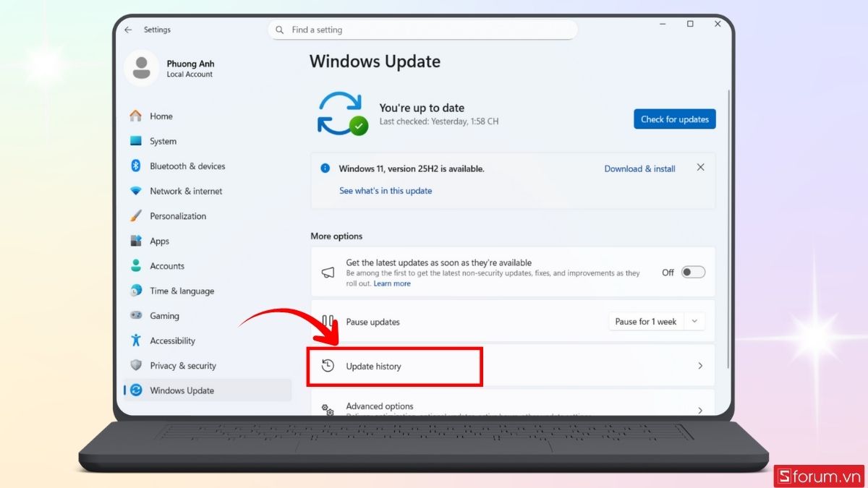Open System settings via the monitor icon
Image resolution: width=868 pixels, height=488 pixels.
click(136, 141)
